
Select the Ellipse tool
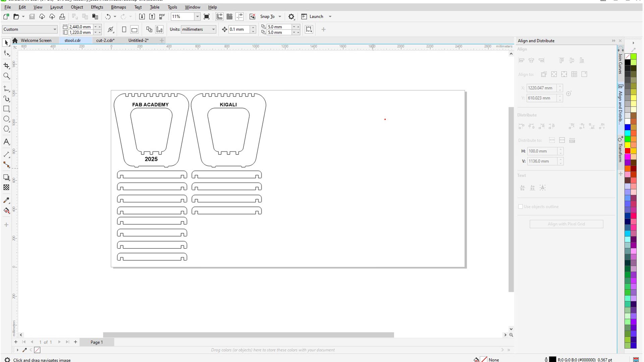tap(6, 119)
